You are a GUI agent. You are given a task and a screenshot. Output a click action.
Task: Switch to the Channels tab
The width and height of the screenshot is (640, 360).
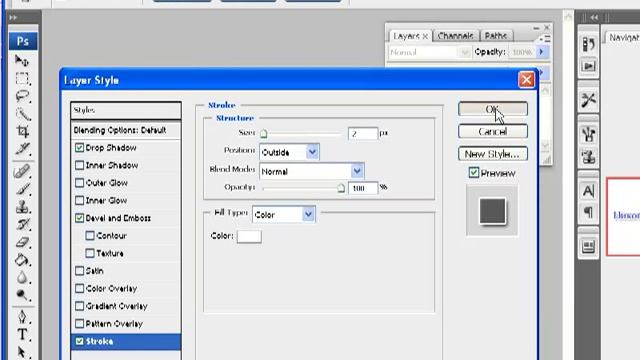click(455, 36)
